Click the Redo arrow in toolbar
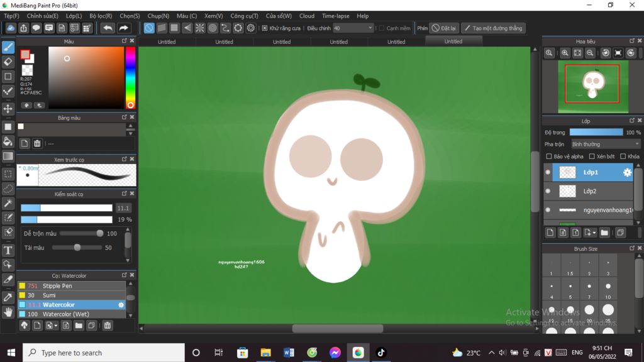Image resolution: width=644 pixels, height=362 pixels. coord(124,28)
